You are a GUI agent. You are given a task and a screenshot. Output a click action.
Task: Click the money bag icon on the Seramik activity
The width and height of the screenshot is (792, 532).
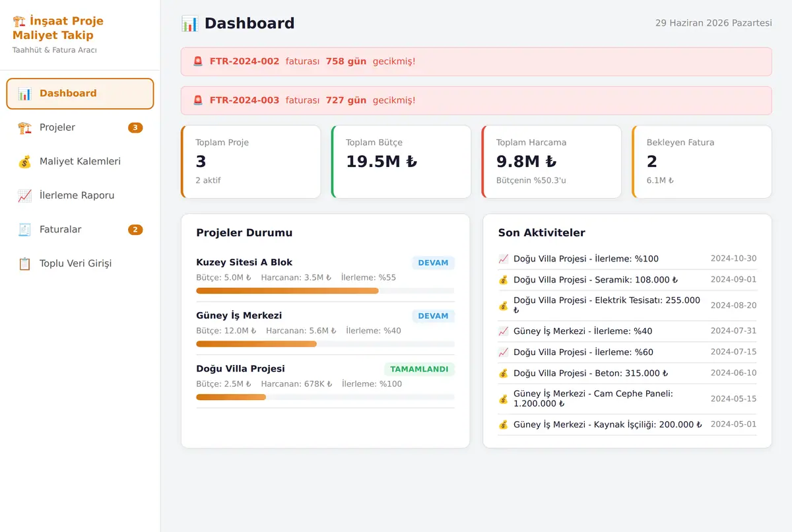504,280
